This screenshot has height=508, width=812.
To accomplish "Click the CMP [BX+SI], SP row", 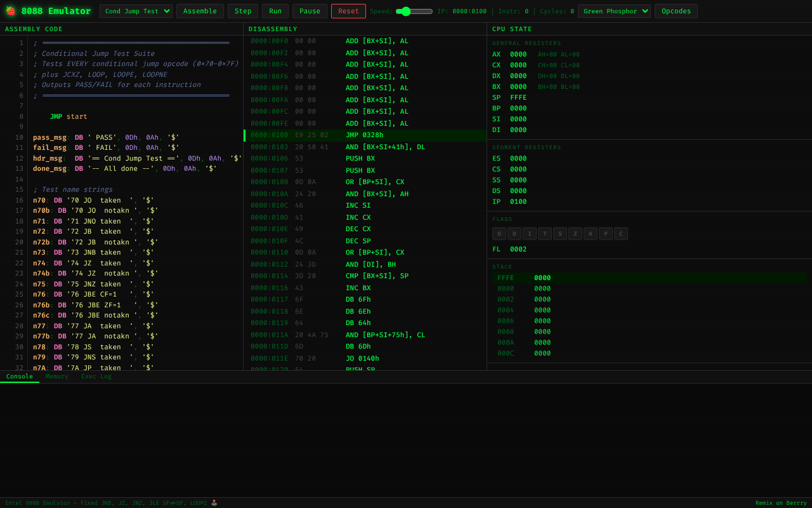I will tap(365, 276).
